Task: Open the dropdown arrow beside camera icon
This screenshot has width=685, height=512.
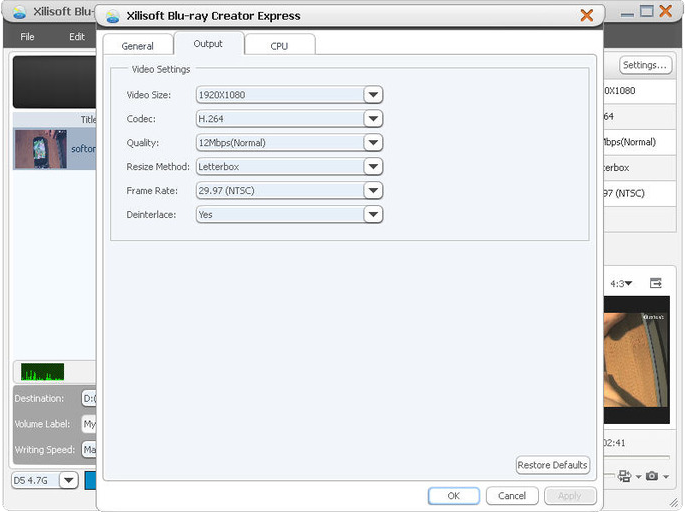Action: [666, 477]
